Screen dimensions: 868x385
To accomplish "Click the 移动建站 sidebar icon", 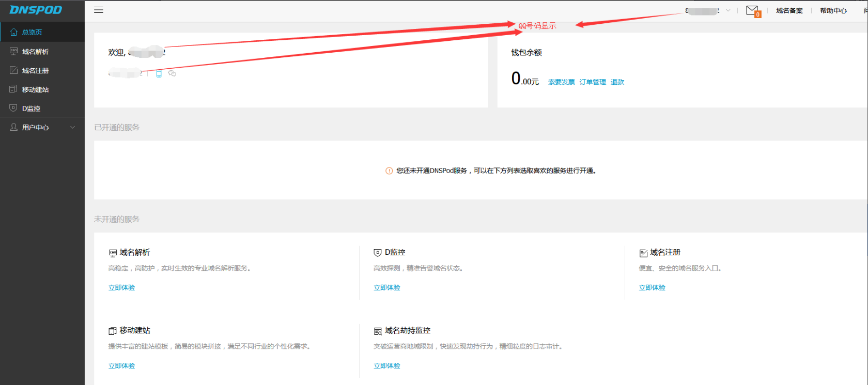I will (14, 89).
